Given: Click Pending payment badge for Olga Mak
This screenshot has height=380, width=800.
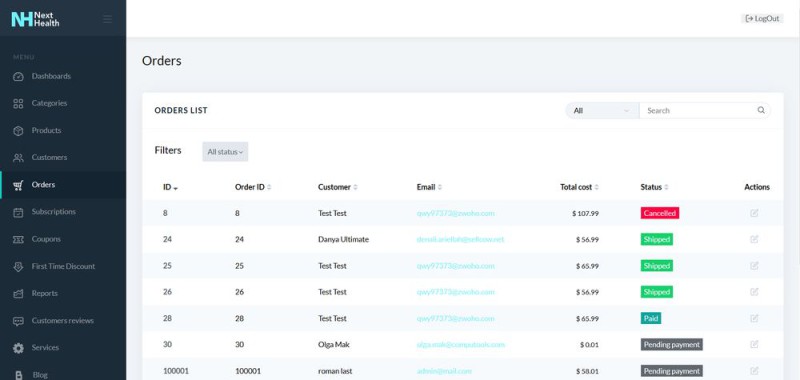Looking at the screenshot, I should tap(672, 345).
